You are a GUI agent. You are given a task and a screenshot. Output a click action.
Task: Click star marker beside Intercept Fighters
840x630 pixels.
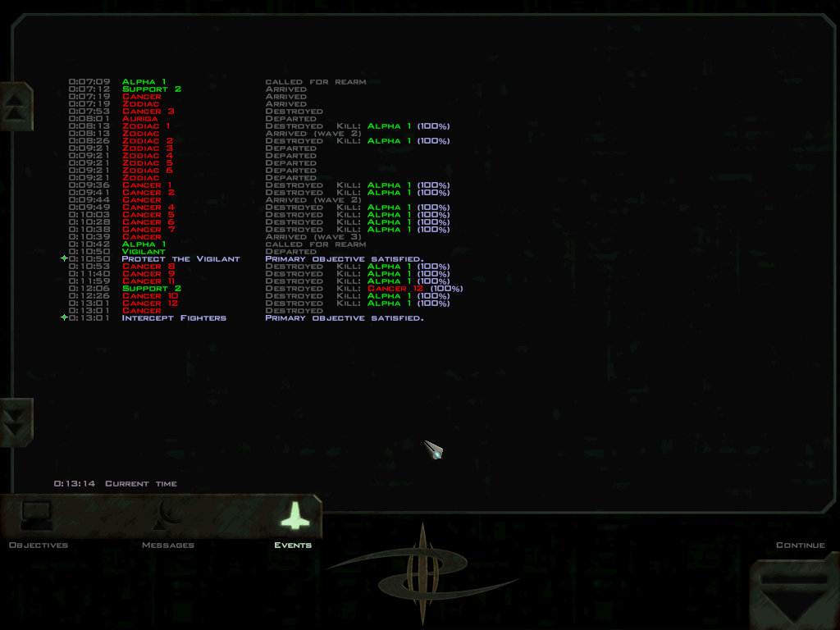tap(64, 318)
